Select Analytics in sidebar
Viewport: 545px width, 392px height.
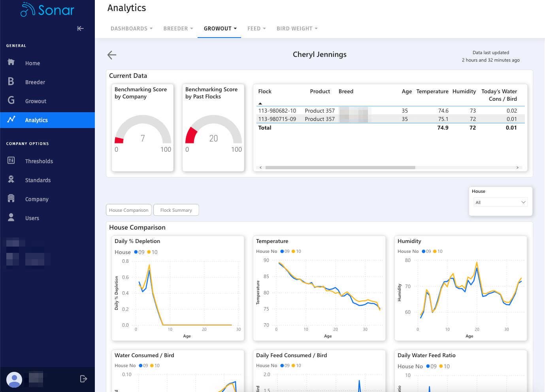pyautogui.click(x=47, y=120)
